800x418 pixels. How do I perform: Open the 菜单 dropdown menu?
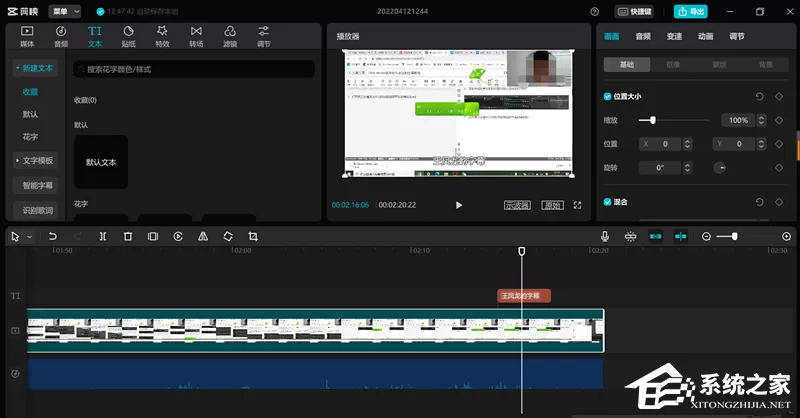[65, 11]
